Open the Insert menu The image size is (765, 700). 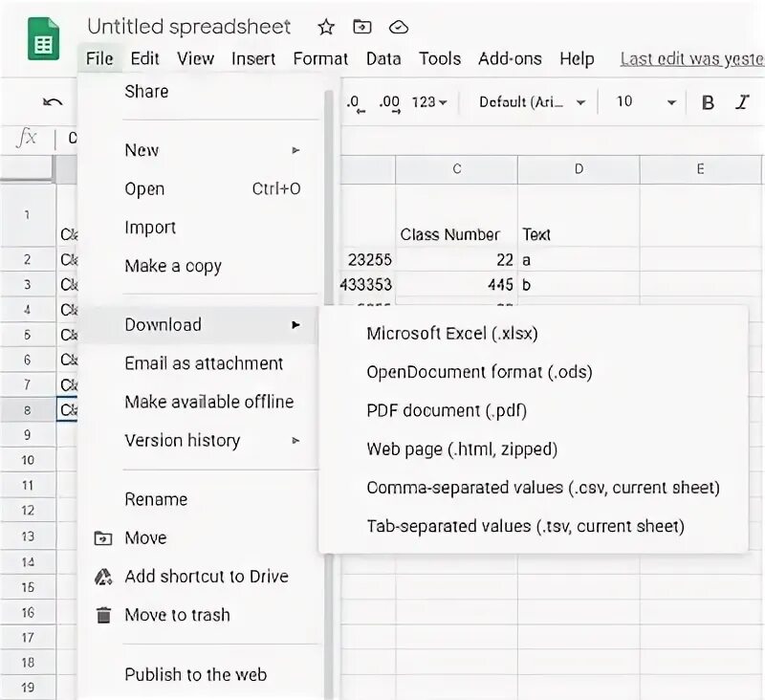(x=253, y=58)
